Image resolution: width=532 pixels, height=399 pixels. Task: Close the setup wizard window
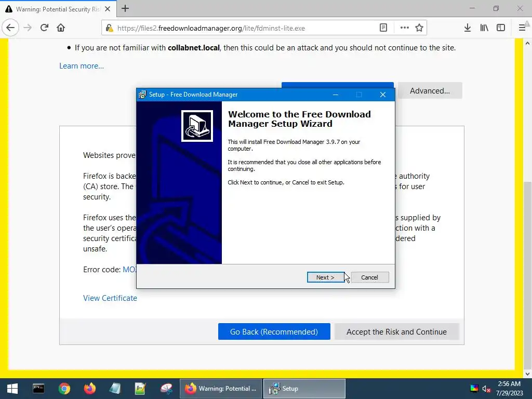point(383,95)
